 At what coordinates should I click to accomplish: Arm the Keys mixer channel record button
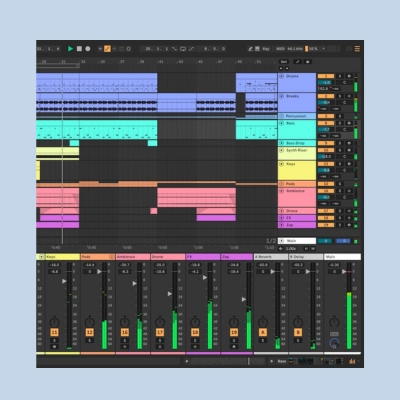pyautogui.click(x=54, y=347)
